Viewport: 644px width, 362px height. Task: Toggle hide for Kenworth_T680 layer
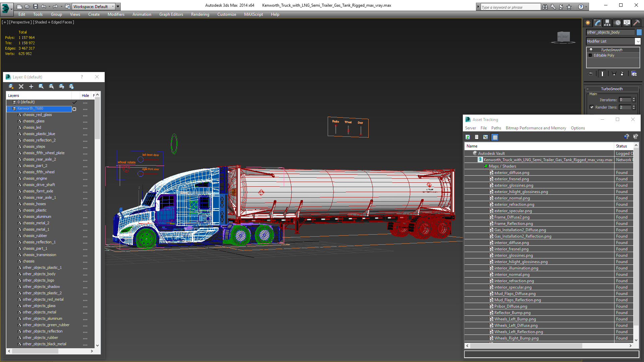tap(85, 109)
